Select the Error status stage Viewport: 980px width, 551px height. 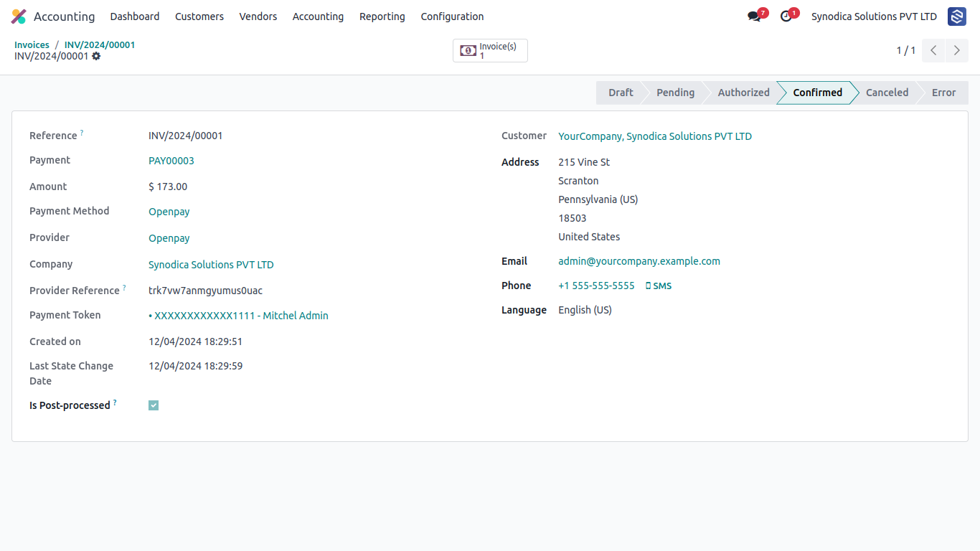click(x=943, y=93)
